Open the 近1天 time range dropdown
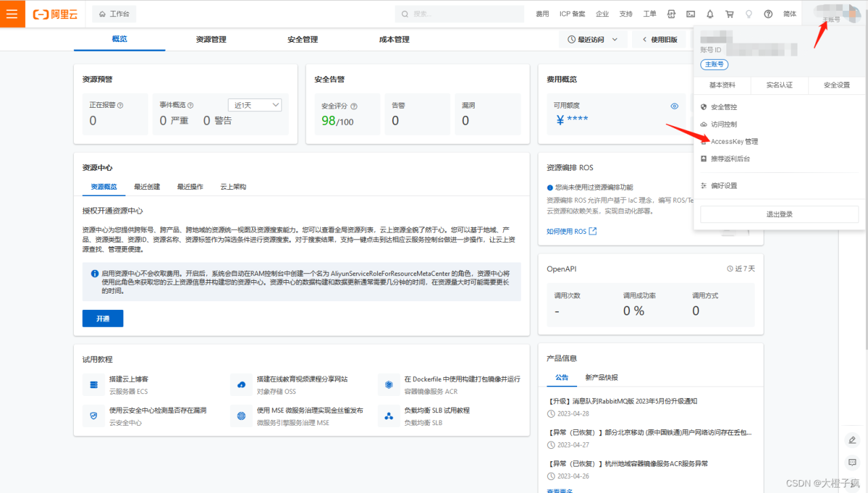 [255, 104]
